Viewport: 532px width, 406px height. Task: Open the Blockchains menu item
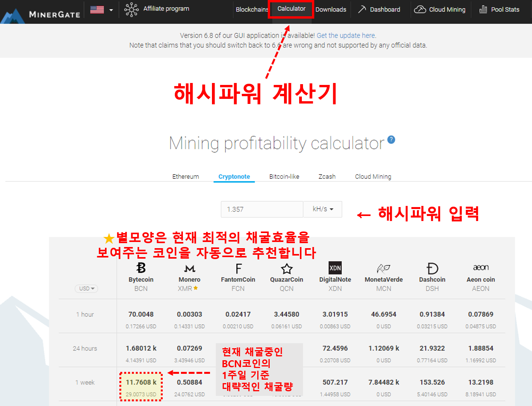pos(252,9)
